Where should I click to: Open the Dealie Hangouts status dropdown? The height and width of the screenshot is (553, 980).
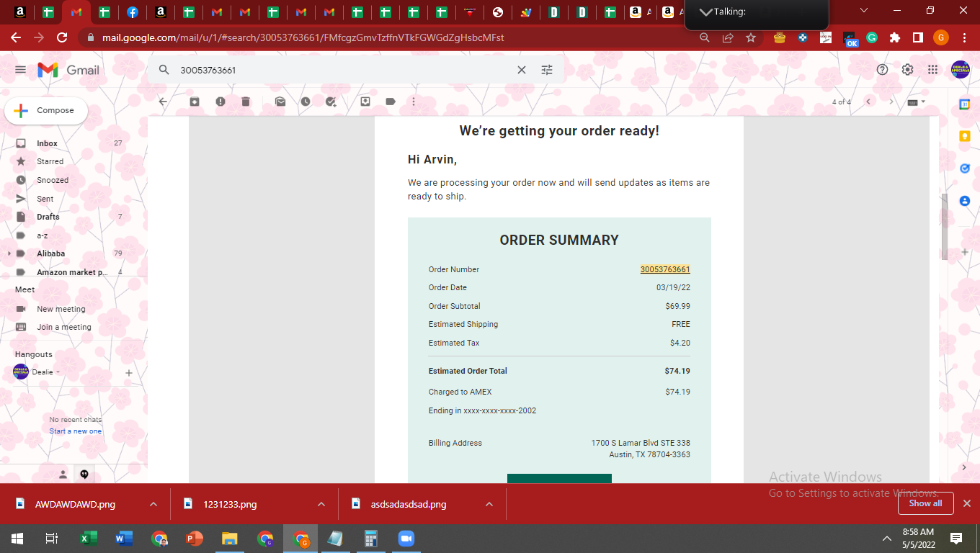click(58, 372)
